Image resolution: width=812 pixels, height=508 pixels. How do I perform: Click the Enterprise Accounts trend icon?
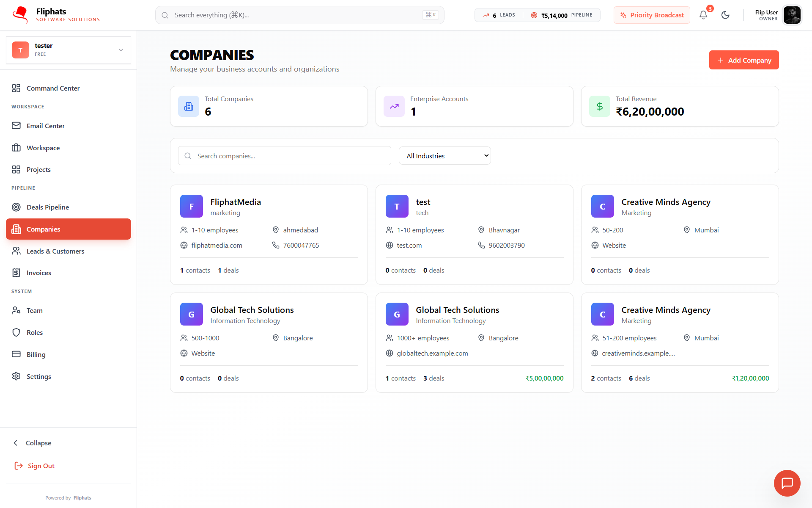click(x=394, y=106)
